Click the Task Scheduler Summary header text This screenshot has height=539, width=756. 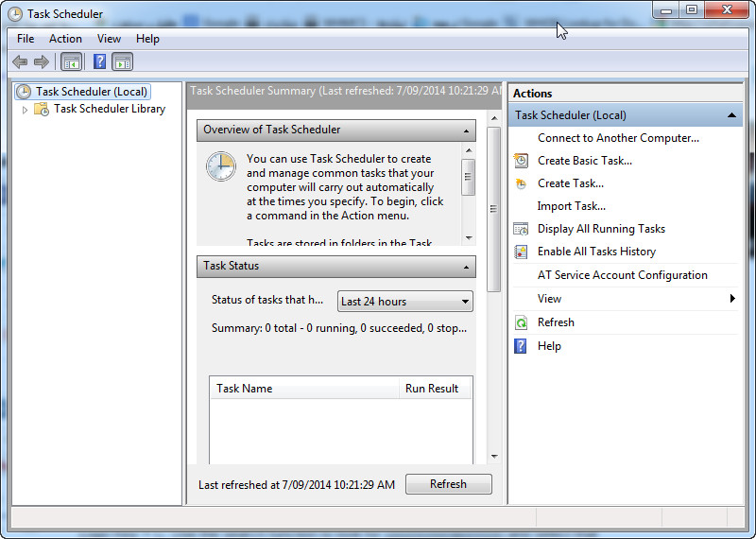pos(345,91)
